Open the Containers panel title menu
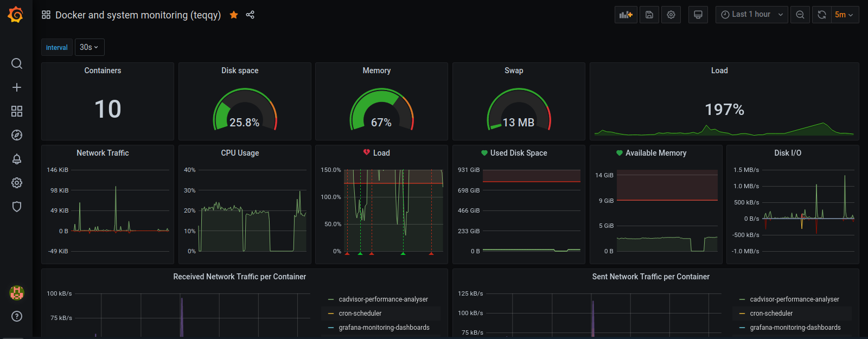The image size is (868, 339). tap(103, 71)
